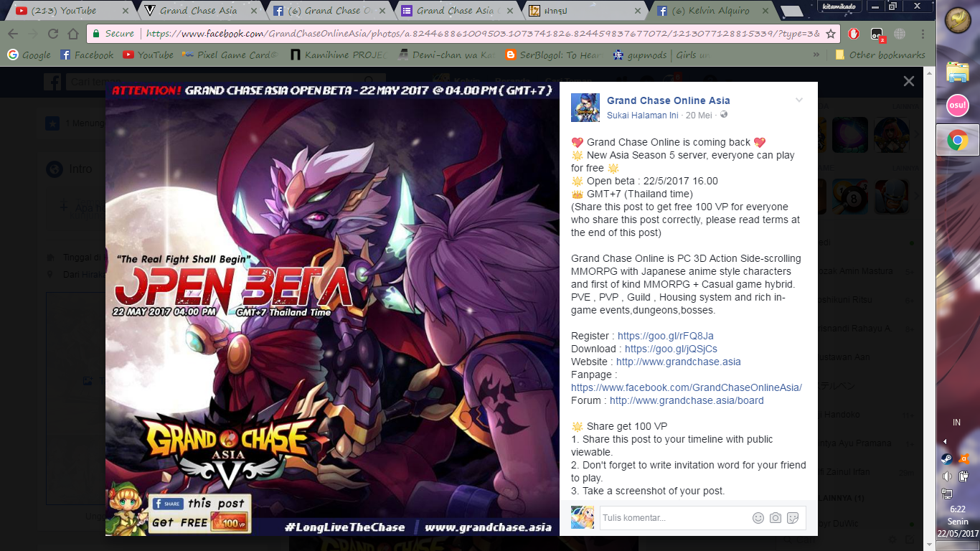Close the Facebook photo viewer

tap(909, 81)
